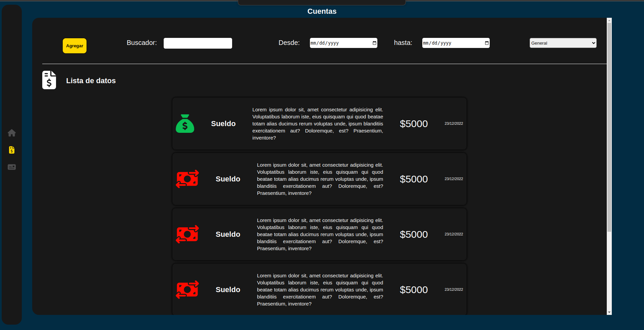Image resolution: width=644 pixels, height=330 pixels.
Task: Select the credit card icon in the sidebar
Action: [12, 167]
